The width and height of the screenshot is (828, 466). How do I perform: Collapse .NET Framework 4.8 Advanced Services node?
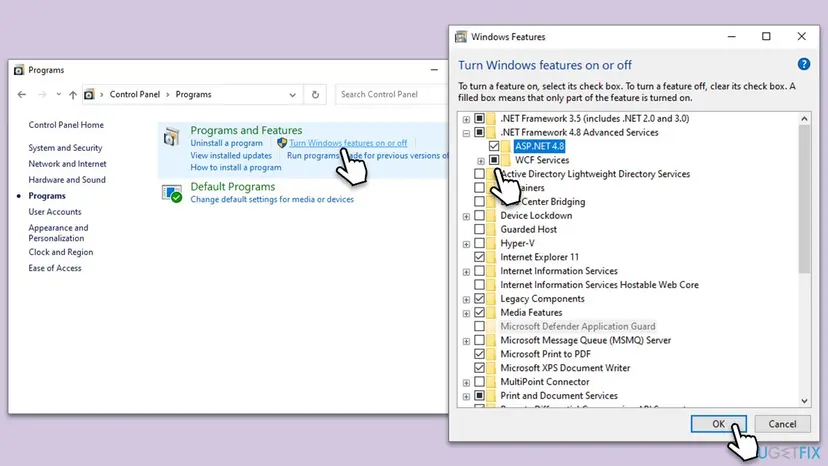coord(466,133)
